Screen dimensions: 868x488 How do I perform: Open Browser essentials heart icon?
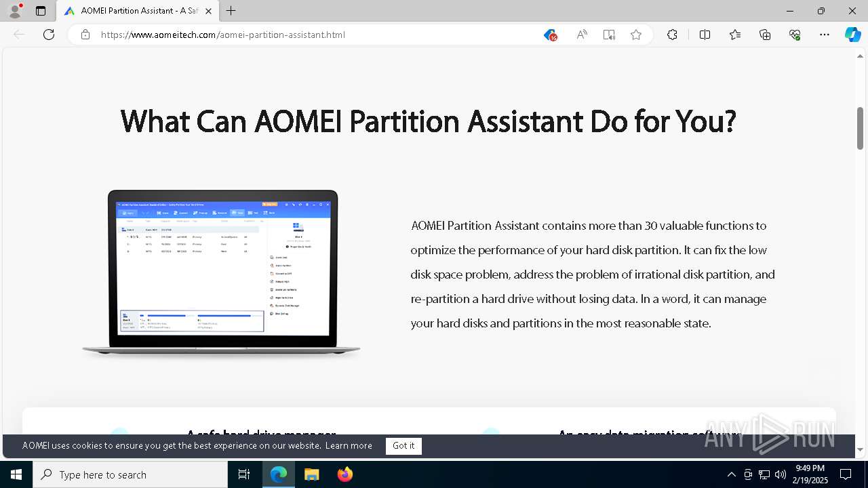tap(795, 35)
